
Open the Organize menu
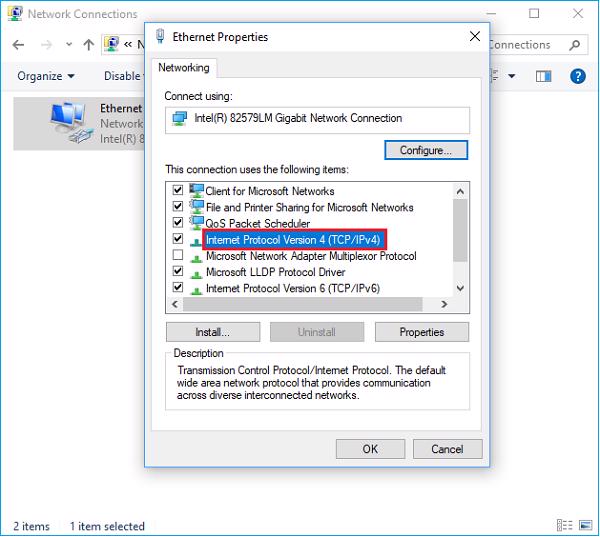coord(45,76)
